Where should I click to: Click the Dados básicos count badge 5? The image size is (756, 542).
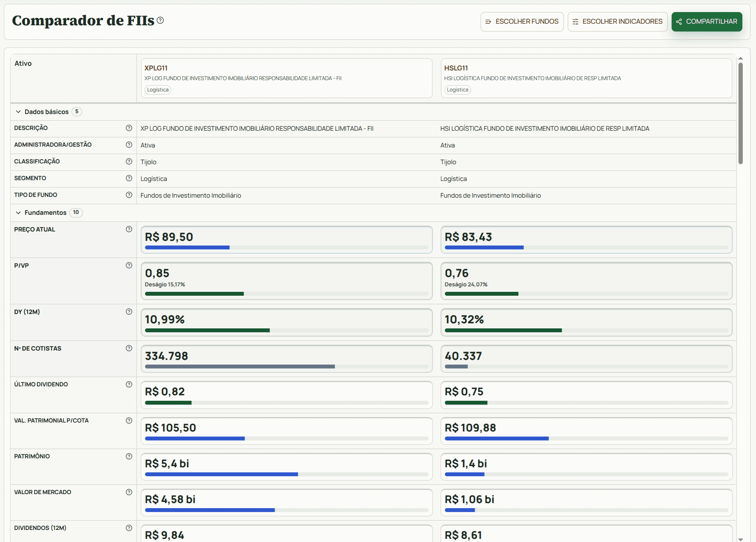click(77, 112)
